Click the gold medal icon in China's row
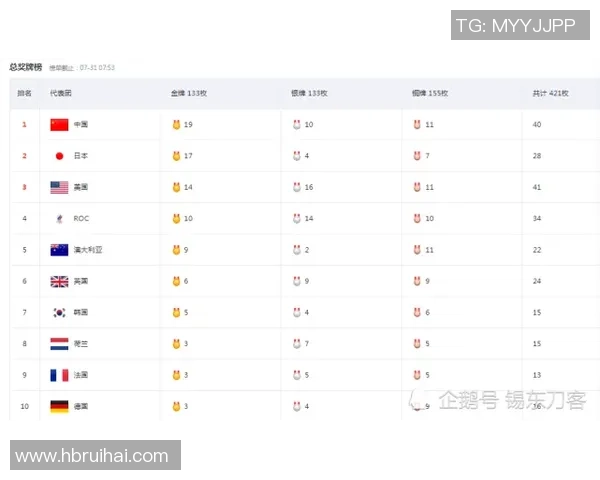The height and width of the screenshot is (480, 600). tap(176, 125)
